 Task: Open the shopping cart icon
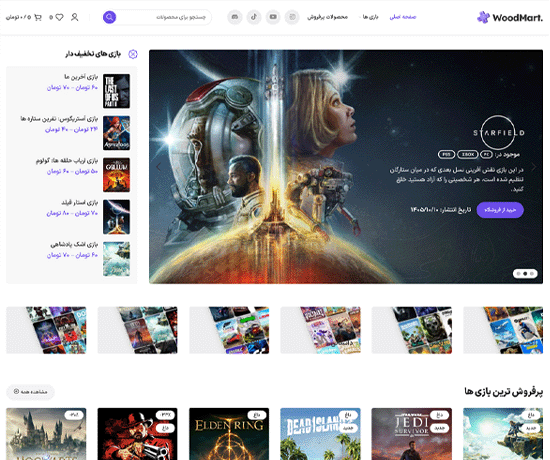point(38,17)
